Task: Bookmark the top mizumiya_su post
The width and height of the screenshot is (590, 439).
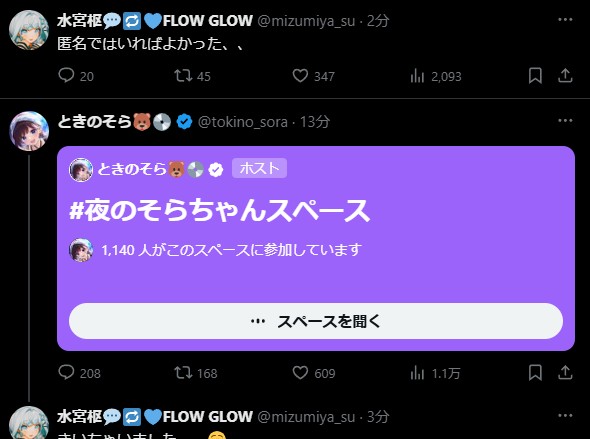Action: [x=535, y=76]
